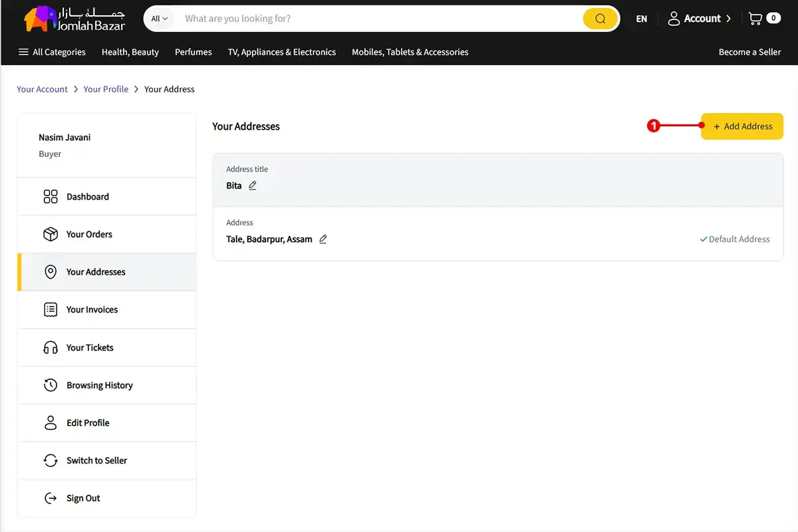The height and width of the screenshot is (532, 798).
Task: Go to Your Profile breadcrumb link
Action: click(106, 89)
